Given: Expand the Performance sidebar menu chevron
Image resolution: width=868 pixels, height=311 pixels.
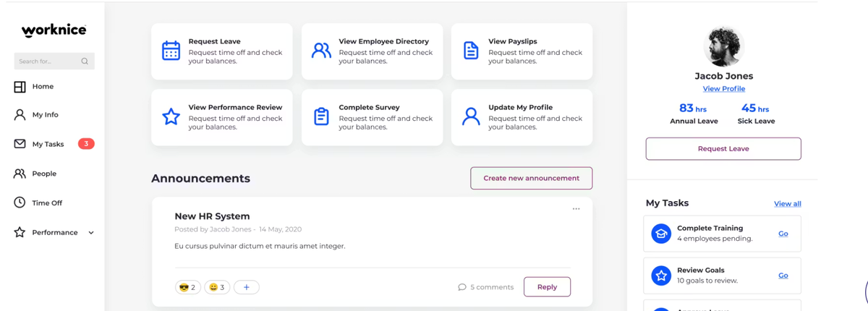Looking at the screenshot, I should (91, 233).
